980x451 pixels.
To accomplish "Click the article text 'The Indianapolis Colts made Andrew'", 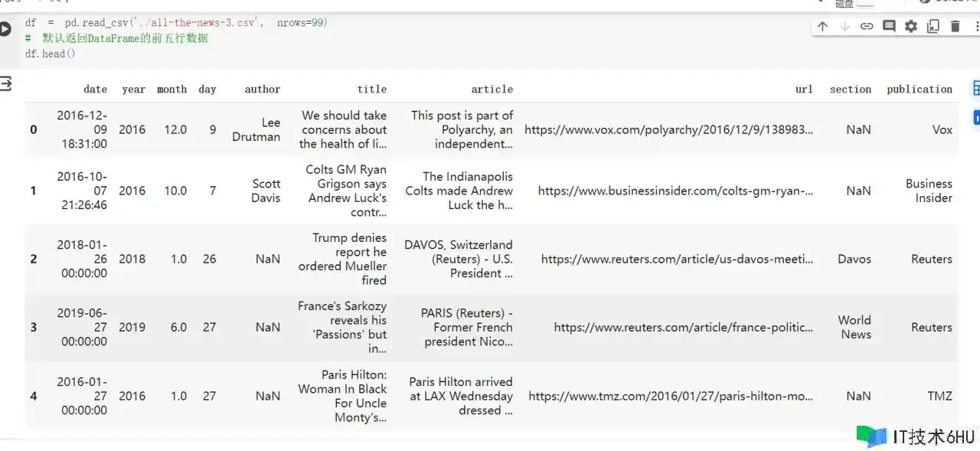I will (459, 191).
